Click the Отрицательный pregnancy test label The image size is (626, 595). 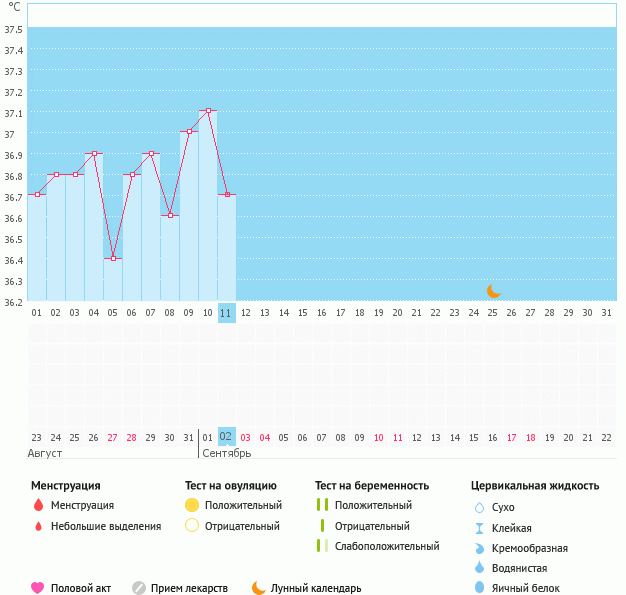(372, 526)
